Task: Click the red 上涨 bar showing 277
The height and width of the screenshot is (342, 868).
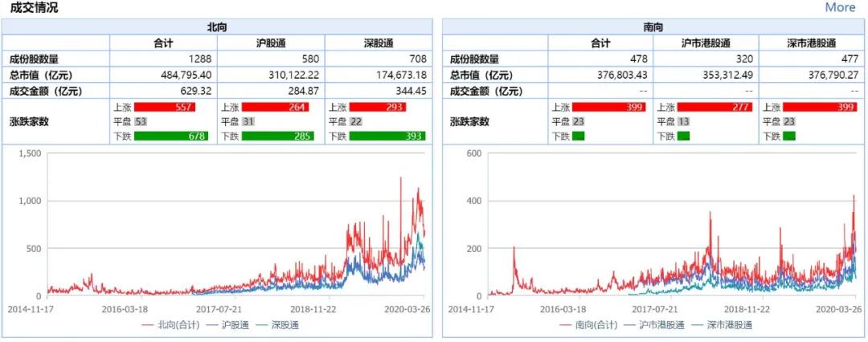Action: (x=714, y=108)
